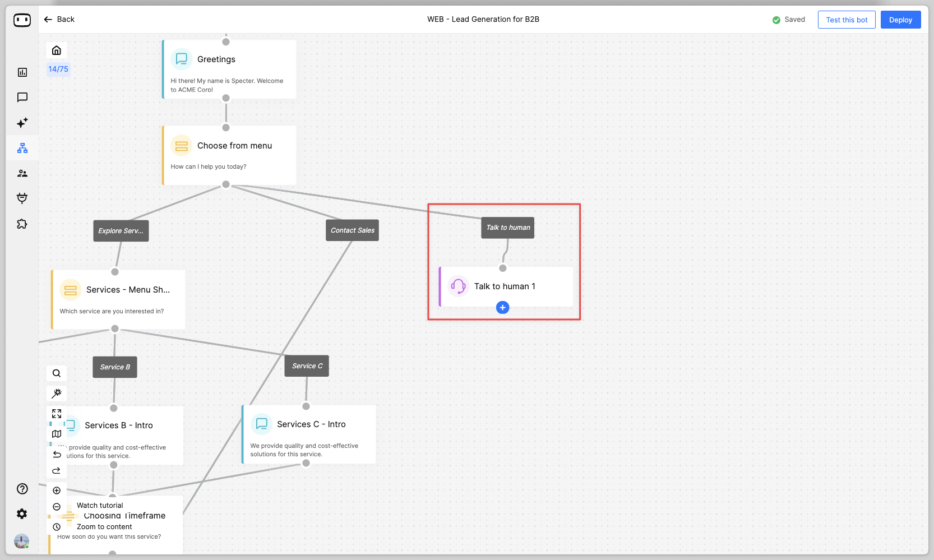Select the Contact Sales menu option label
934x560 pixels.
pyautogui.click(x=352, y=230)
